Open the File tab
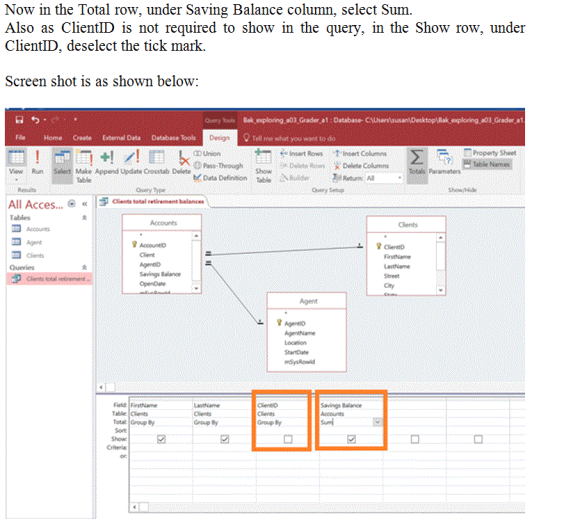 pyautogui.click(x=20, y=138)
